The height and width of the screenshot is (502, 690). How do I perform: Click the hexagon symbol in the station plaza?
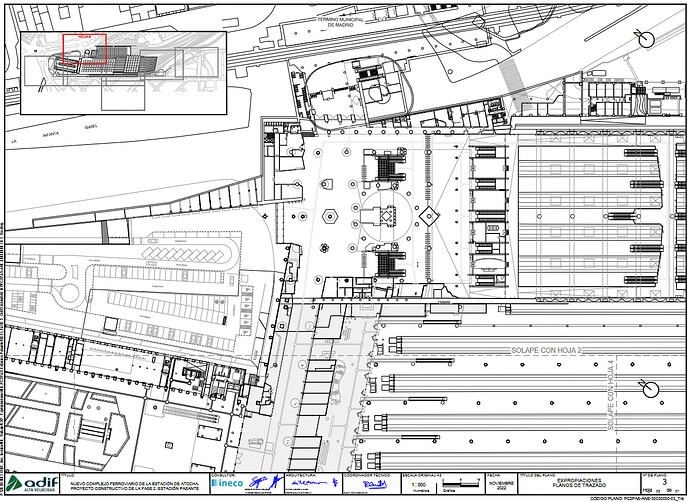[x=329, y=216]
